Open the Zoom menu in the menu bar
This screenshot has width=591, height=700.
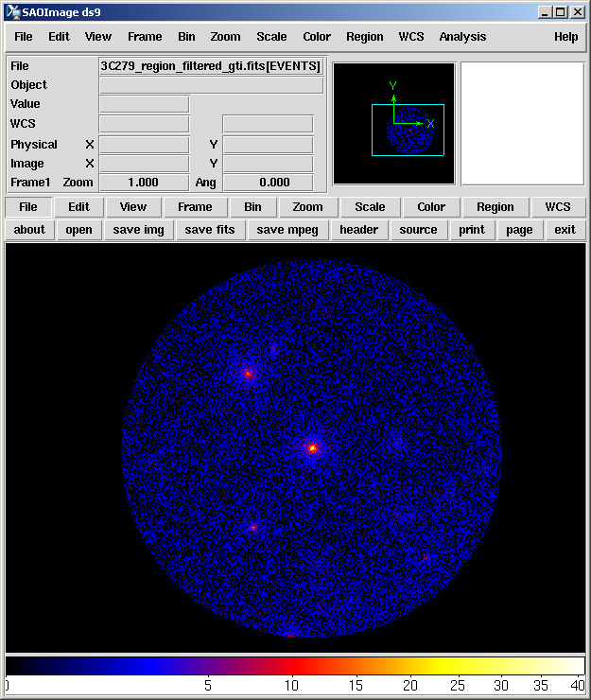(225, 37)
